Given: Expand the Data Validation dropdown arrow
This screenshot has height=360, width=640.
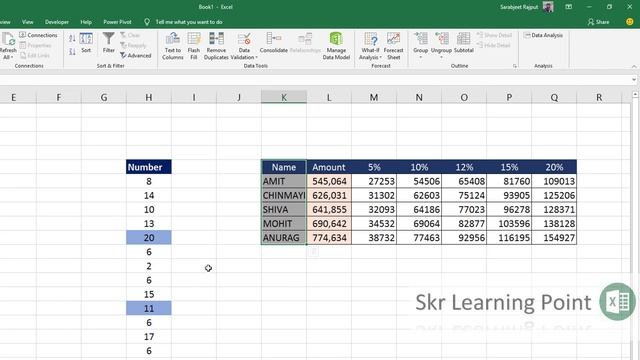Looking at the screenshot, I should 256,58.
